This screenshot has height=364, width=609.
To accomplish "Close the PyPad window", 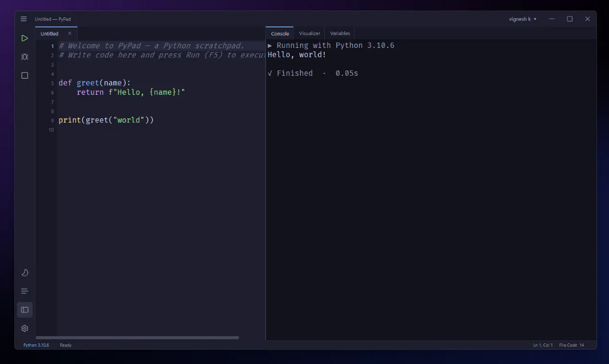I will click(x=587, y=19).
